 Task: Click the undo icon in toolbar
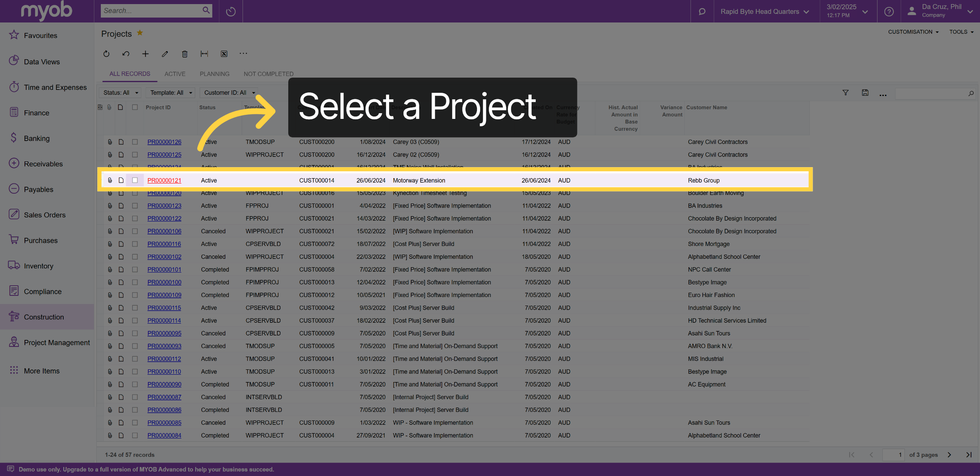pos(126,54)
